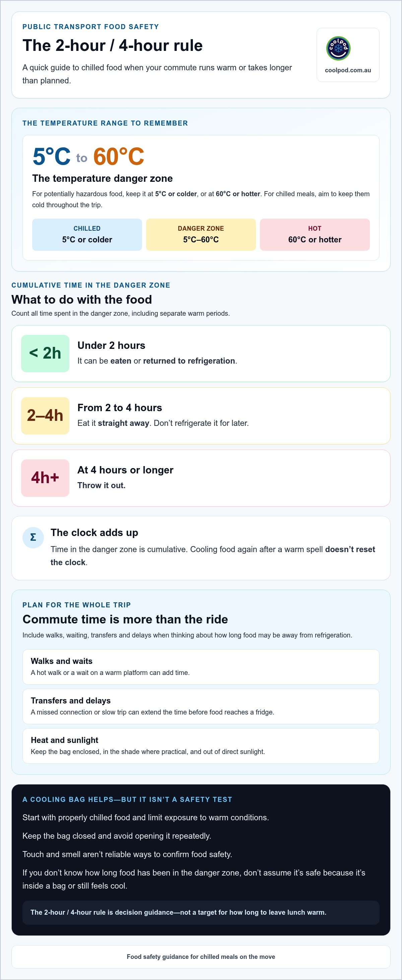The width and height of the screenshot is (402, 980).
Task: Click The 2-hour / 4-hour rule title
Action: 113,46
